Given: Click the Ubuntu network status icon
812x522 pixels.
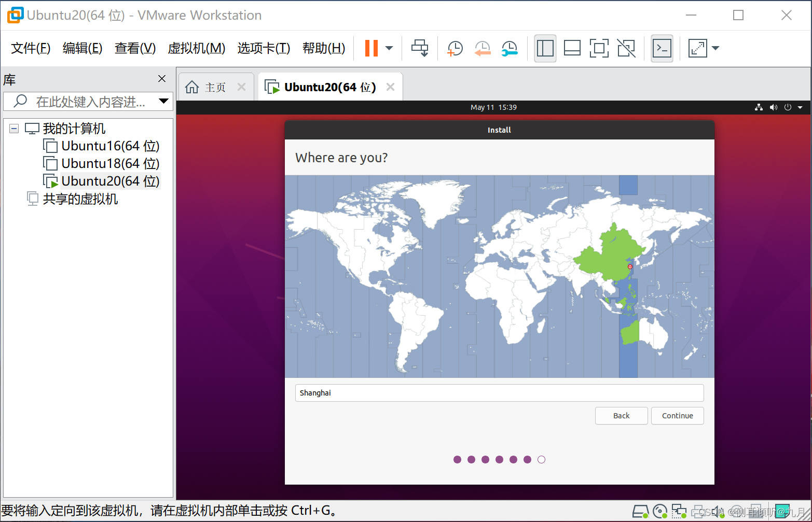Looking at the screenshot, I should (759, 107).
